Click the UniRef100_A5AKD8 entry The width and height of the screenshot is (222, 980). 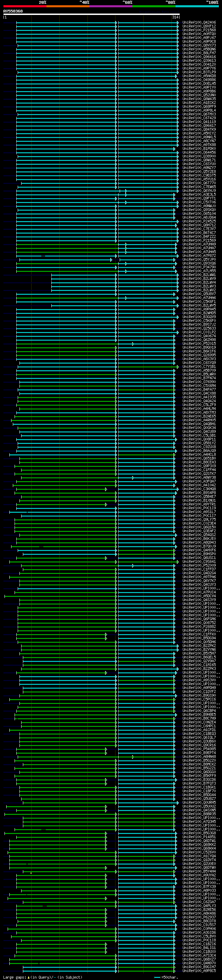[x=199, y=76]
